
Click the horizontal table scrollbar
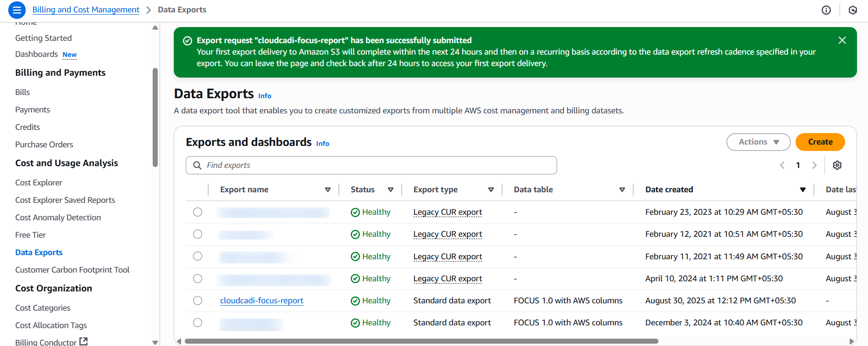point(421,341)
